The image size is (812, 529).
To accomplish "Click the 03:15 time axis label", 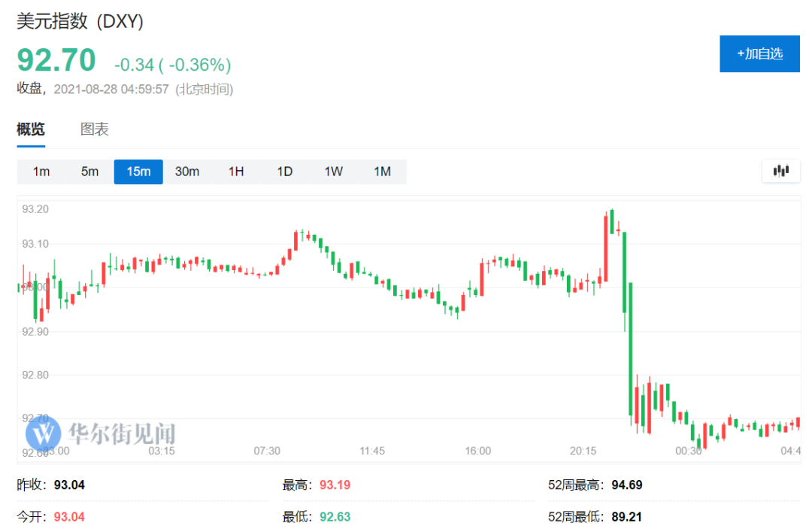I will click(x=162, y=451).
